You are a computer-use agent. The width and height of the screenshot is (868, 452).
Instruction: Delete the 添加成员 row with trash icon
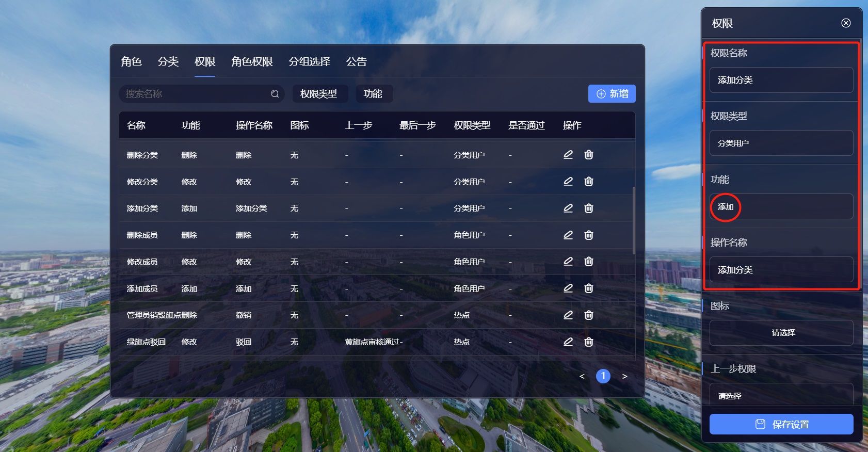[589, 288]
